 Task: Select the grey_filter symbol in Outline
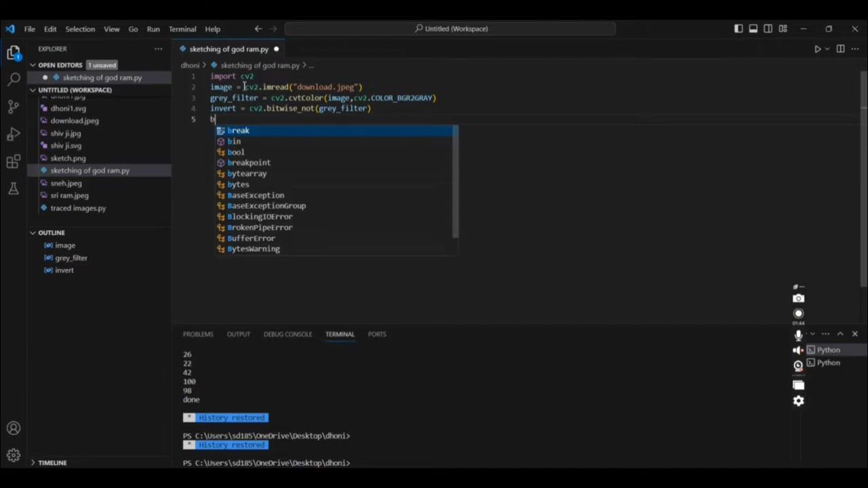(71, 258)
